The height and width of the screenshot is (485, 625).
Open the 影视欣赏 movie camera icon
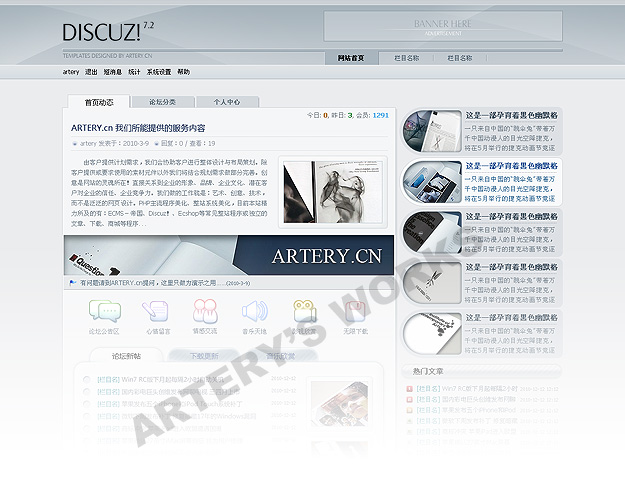(x=304, y=311)
